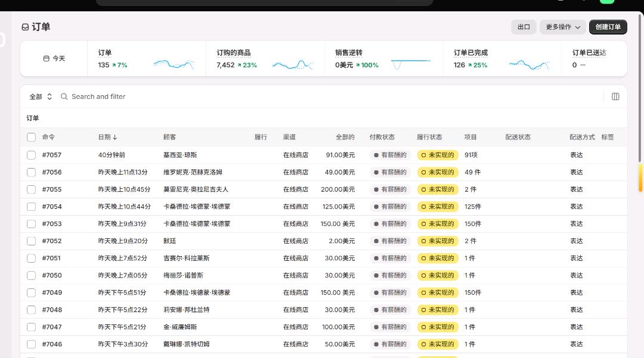Click customer 维罗妮克·范赫克洛姆
This screenshot has width=644, height=358.
pos(193,172)
